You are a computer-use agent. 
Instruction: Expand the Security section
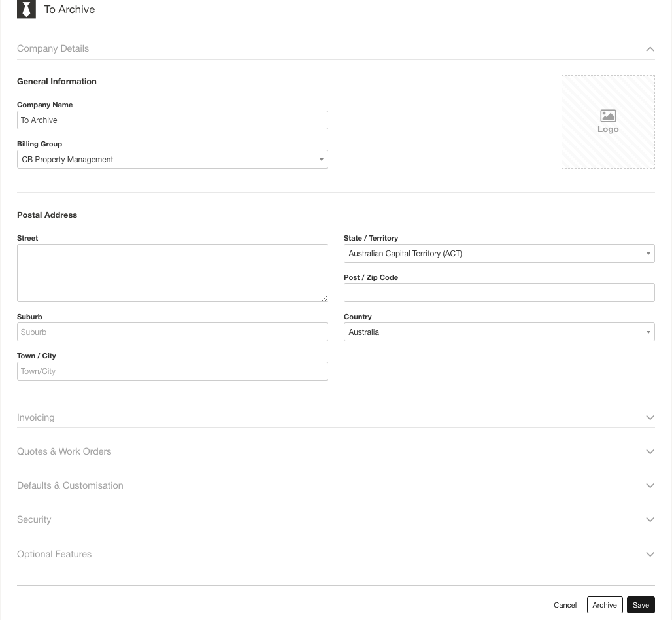(x=650, y=519)
